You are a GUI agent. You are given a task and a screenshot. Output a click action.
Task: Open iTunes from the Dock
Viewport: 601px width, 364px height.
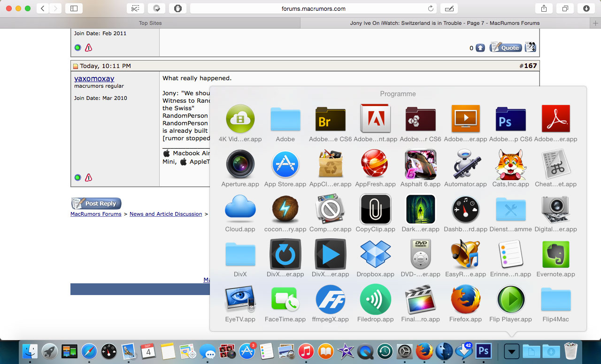coord(306,351)
